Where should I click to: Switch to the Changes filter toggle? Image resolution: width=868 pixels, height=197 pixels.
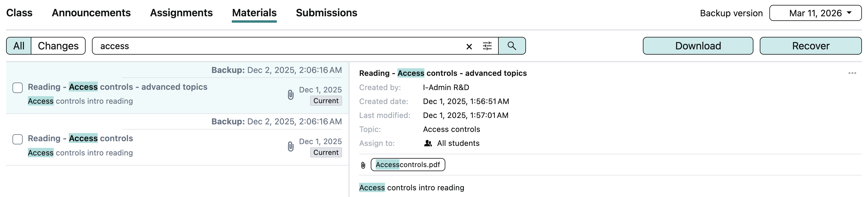58,46
